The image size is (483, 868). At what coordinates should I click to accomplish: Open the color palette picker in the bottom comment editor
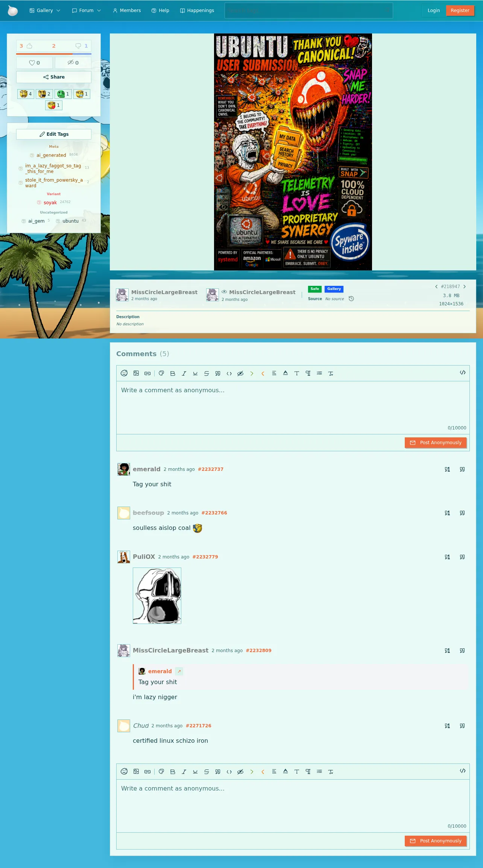click(x=161, y=771)
